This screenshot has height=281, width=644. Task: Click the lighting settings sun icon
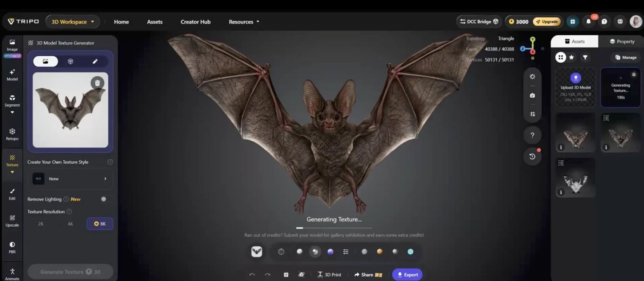pos(532,77)
